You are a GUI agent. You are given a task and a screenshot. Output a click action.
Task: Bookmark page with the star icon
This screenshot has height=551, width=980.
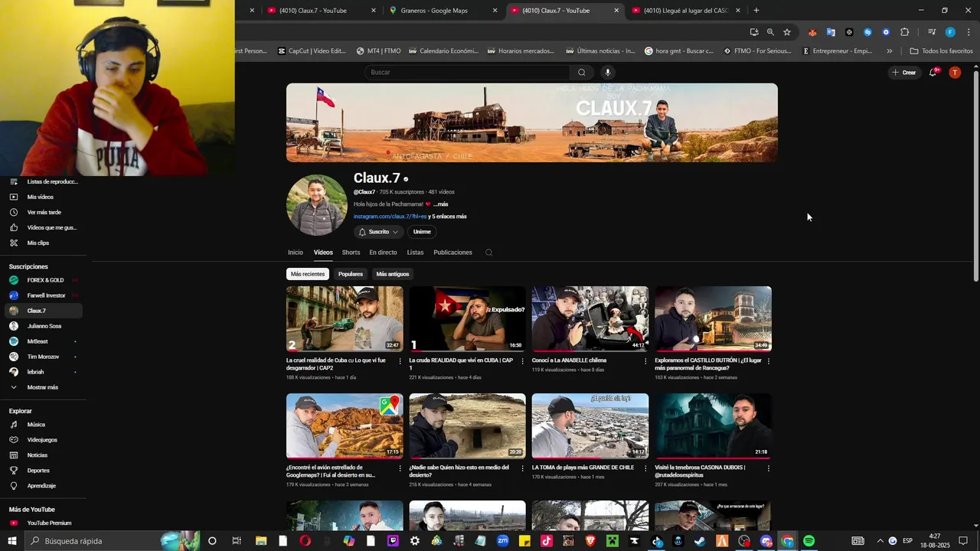[787, 32]
